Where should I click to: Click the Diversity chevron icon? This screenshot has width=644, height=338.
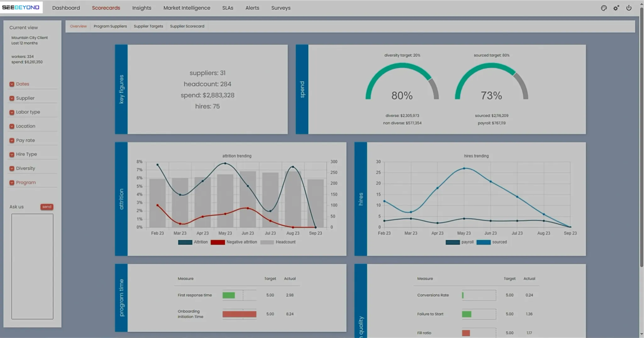pos(12,169)
